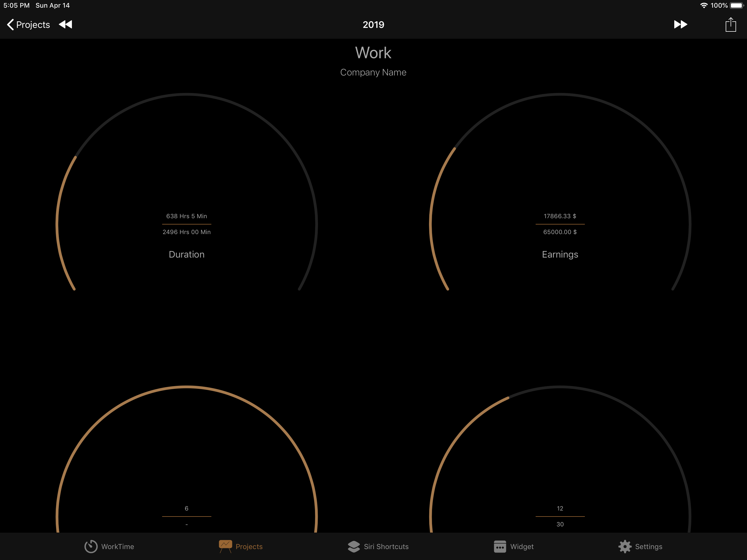
Task: Tap the 638 Hrs 5 Min value
Action: tap(186, 216)
